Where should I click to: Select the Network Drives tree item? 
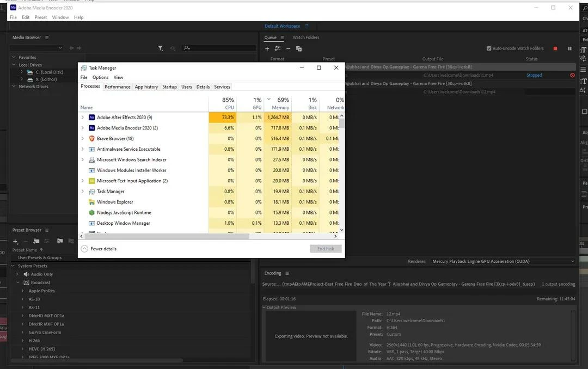[x=33, y=86]
